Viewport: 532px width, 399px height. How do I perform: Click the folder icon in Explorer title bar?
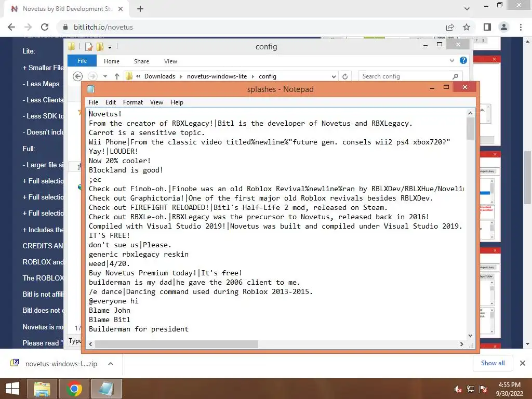click(x=71, y=46)
